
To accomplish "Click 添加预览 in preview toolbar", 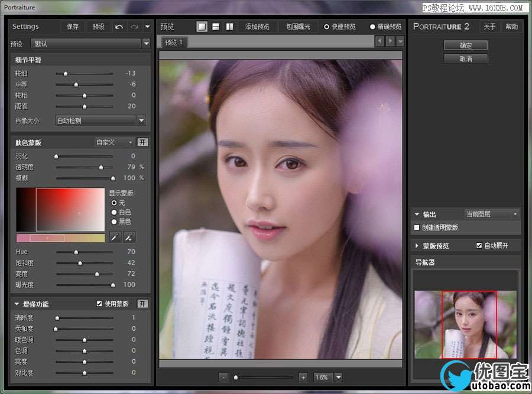I will click(x=257, y=27).
